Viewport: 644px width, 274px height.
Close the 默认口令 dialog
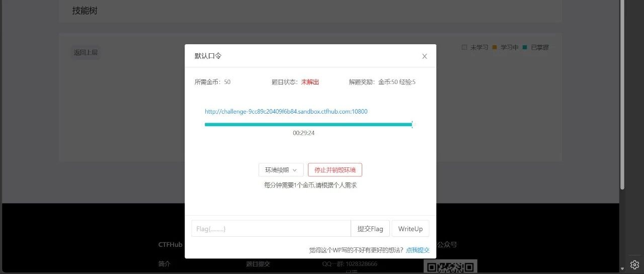click(424, 56)
